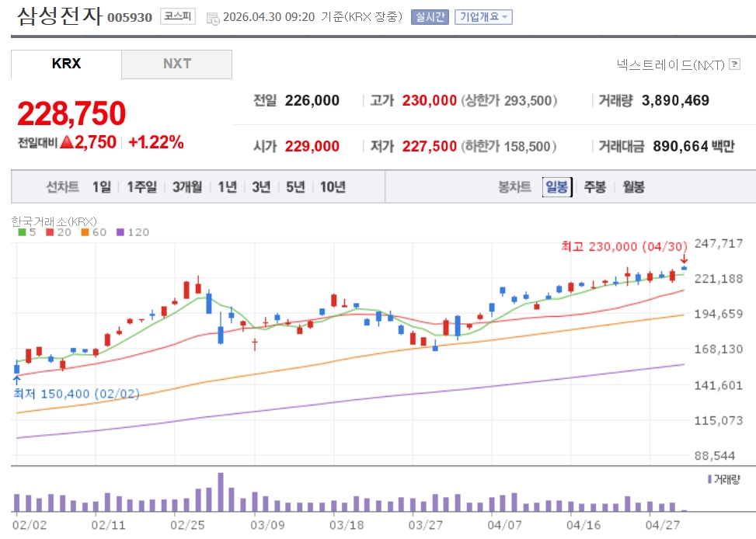Click the 코스피 market badge
Screen dimensions: 756x539
pos(178,16)
